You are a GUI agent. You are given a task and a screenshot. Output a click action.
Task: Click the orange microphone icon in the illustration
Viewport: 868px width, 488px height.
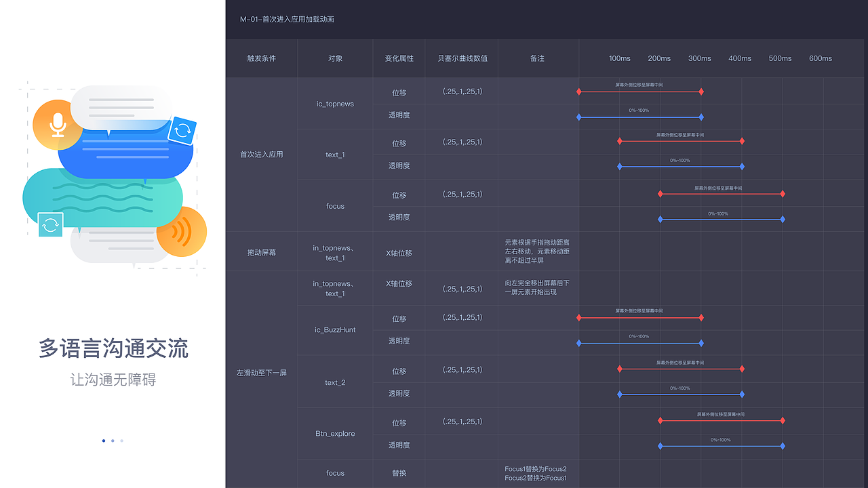pyautogui.click(x=57, y=126)
